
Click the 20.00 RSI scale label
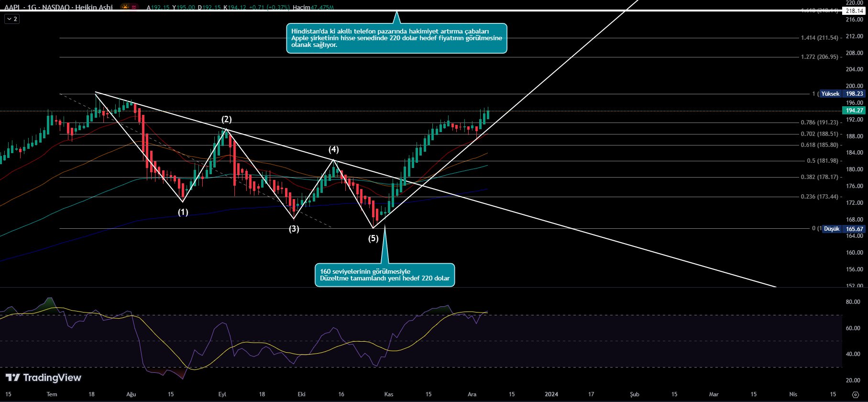coord(853,380)
